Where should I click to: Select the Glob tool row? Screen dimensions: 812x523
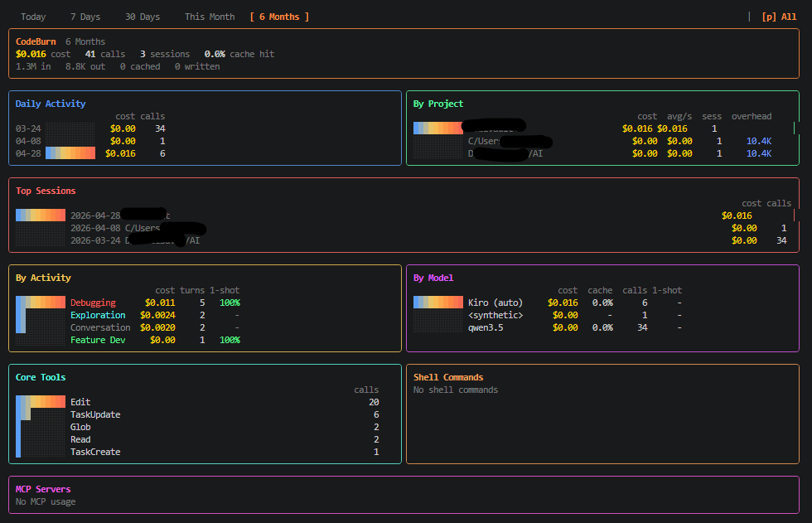pyautogui.click(x=197, y=427)
